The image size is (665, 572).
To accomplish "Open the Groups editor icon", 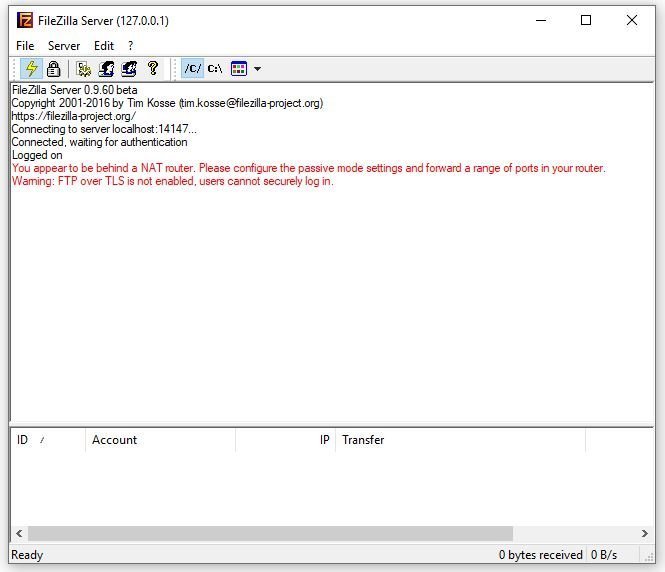I will (x=129, y=69).
